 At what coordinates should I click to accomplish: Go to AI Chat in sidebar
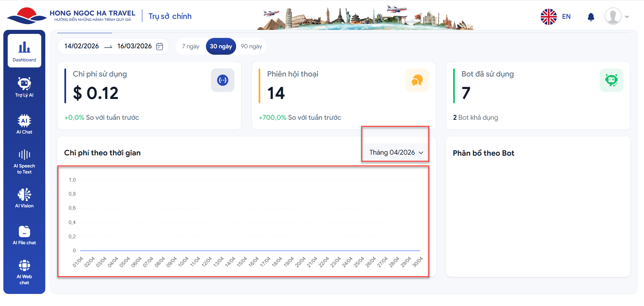click(24, 124)
